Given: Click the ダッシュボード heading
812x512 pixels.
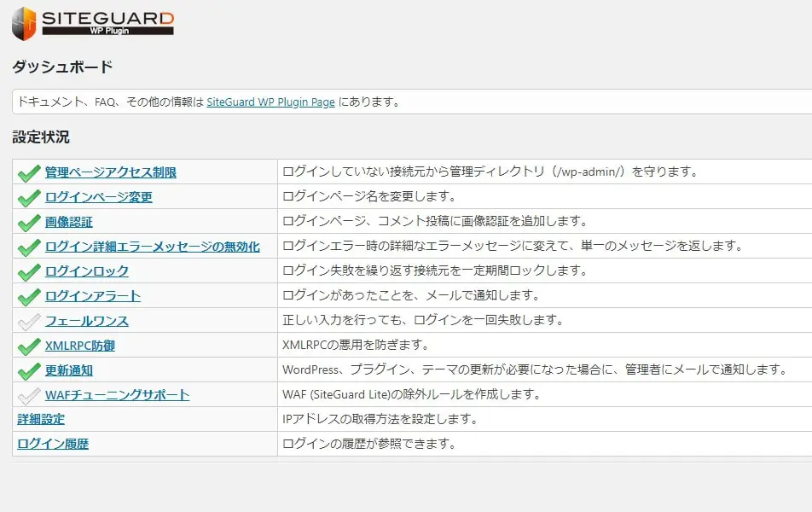Looking at the screenshot, I should 62,67.
